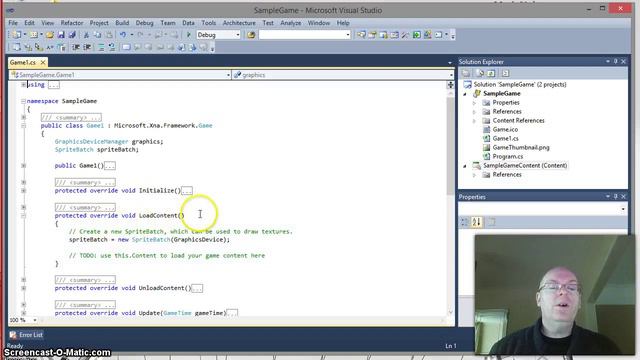640x360 pixels.
Task: Click Solution Explorer's Show All Files icon
Action: [x=480, y=73]
